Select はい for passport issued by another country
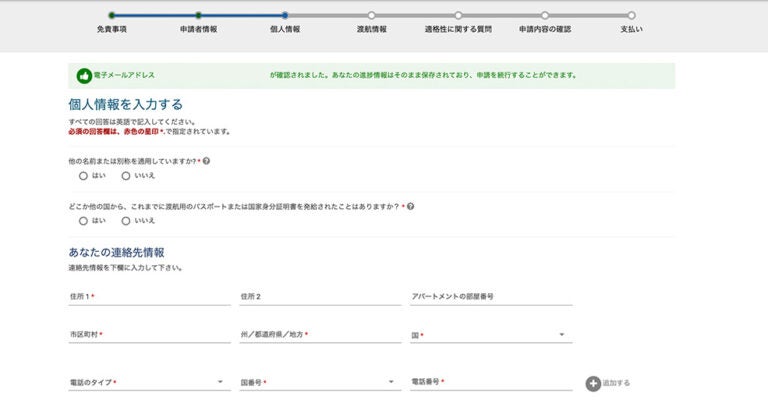The image size is (768, 407). tap(83, 221)
